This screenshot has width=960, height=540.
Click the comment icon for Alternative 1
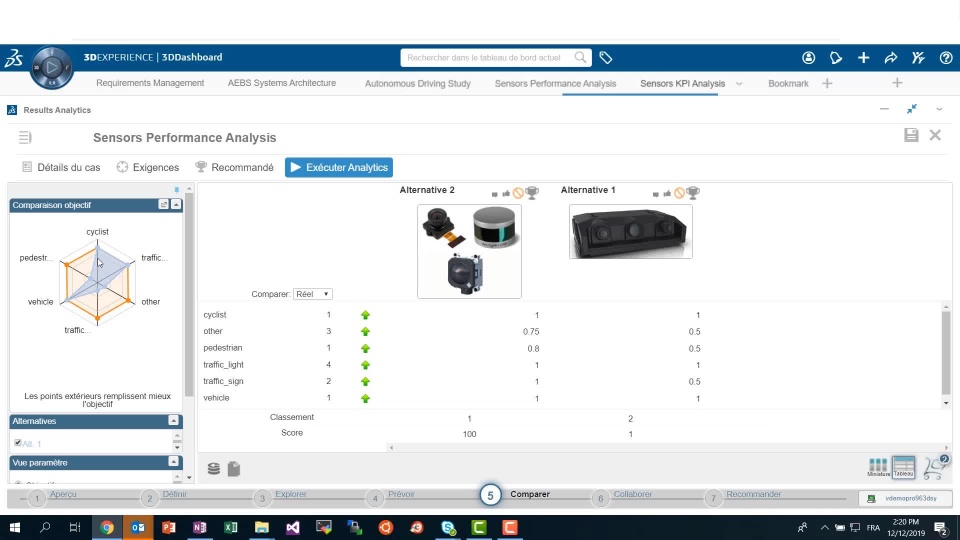[656, 194]
